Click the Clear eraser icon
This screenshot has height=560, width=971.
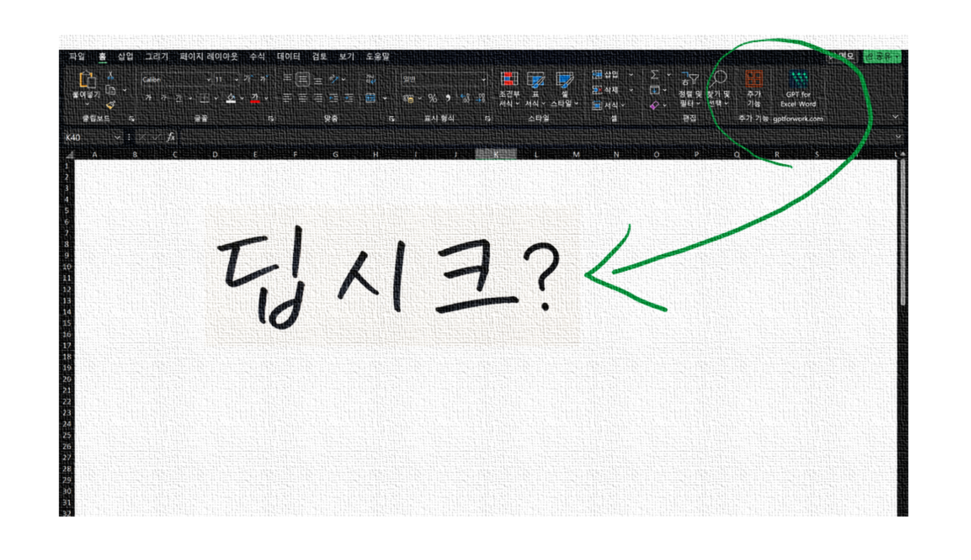654,106
